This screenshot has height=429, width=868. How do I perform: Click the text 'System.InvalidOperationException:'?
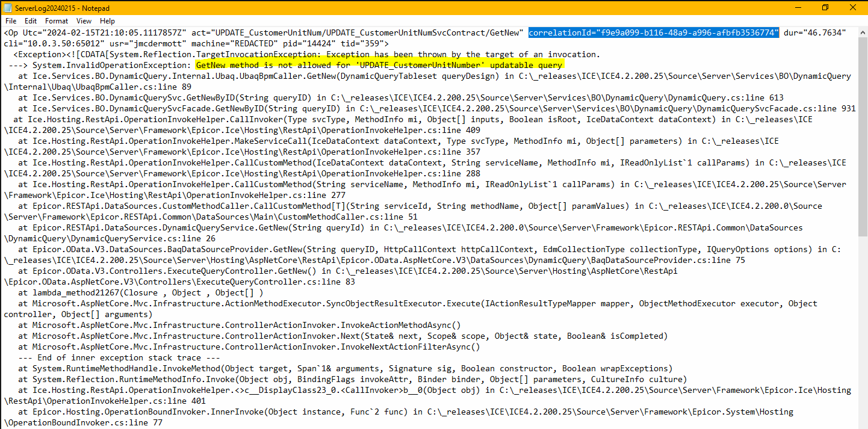tap(111, 65)
